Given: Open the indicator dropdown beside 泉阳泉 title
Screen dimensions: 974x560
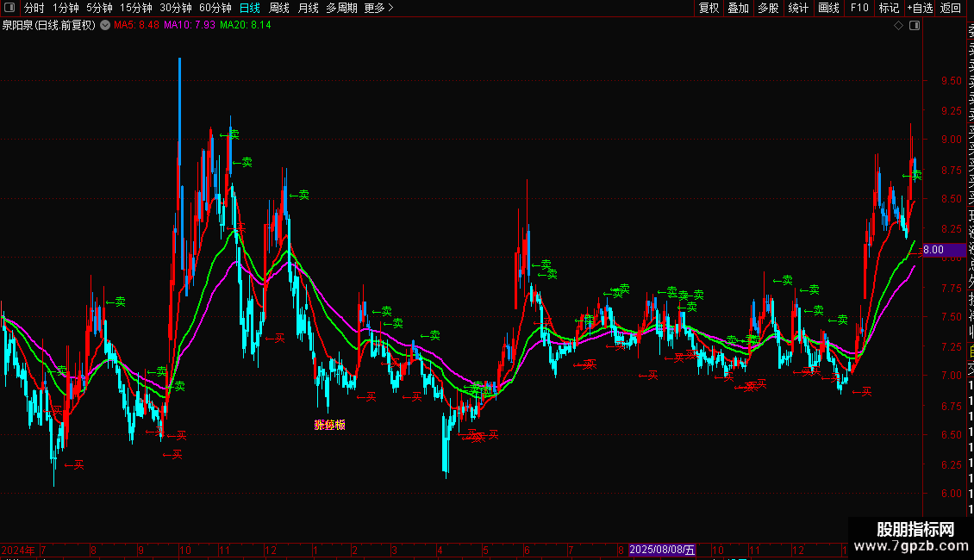Looking at the screenshot, I should coord(106,25).
